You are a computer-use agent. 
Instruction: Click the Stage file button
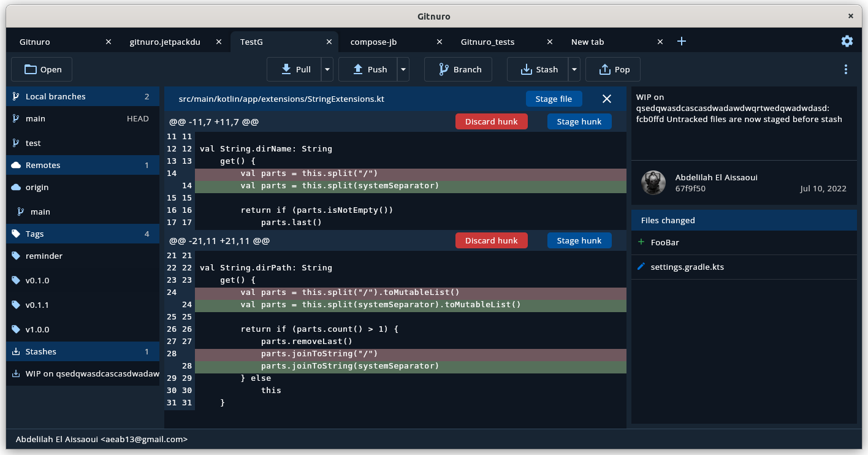(x=554, y=99)
